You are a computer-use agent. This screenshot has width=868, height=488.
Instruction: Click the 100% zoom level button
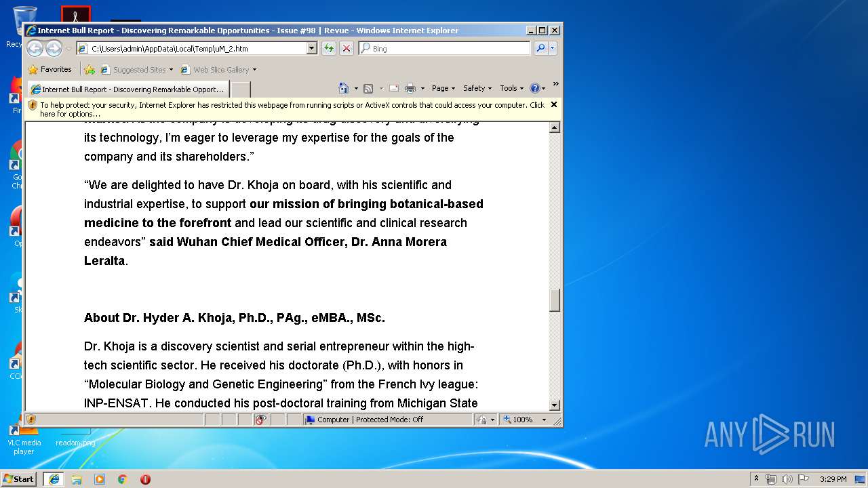click(517, 420)
